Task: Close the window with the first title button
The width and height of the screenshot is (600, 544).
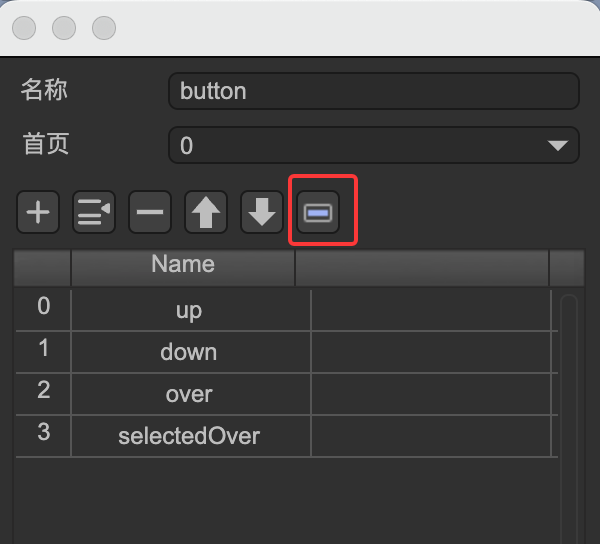Action: 25,28
